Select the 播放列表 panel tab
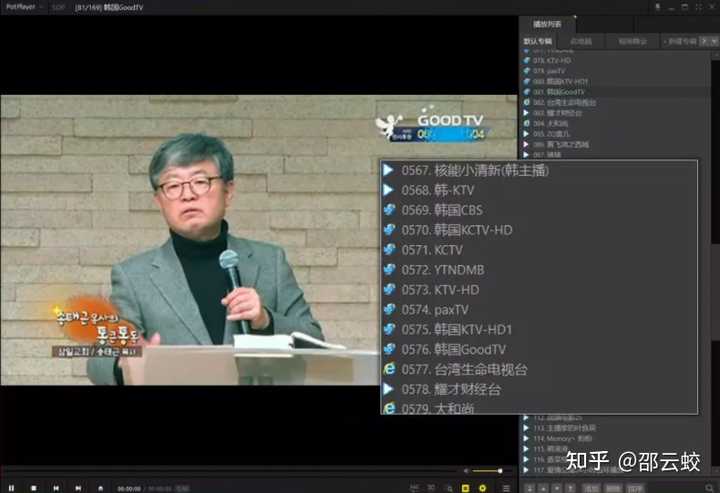720x493 pixels. [547, 24]
